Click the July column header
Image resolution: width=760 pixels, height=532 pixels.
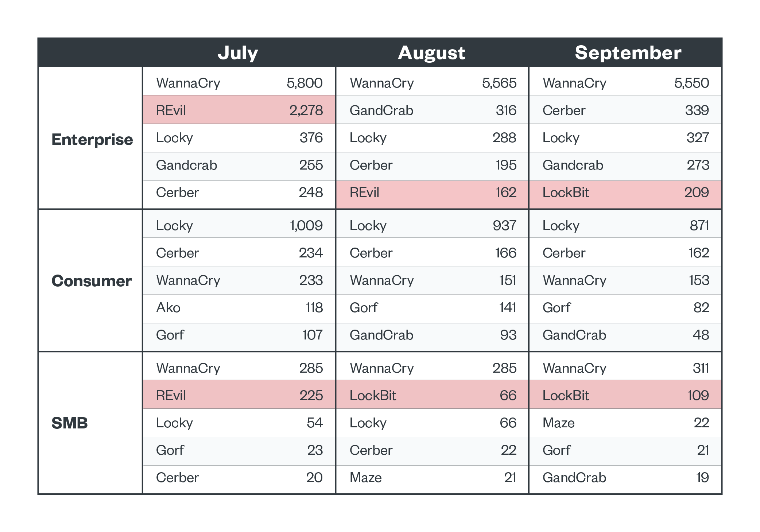238,53
